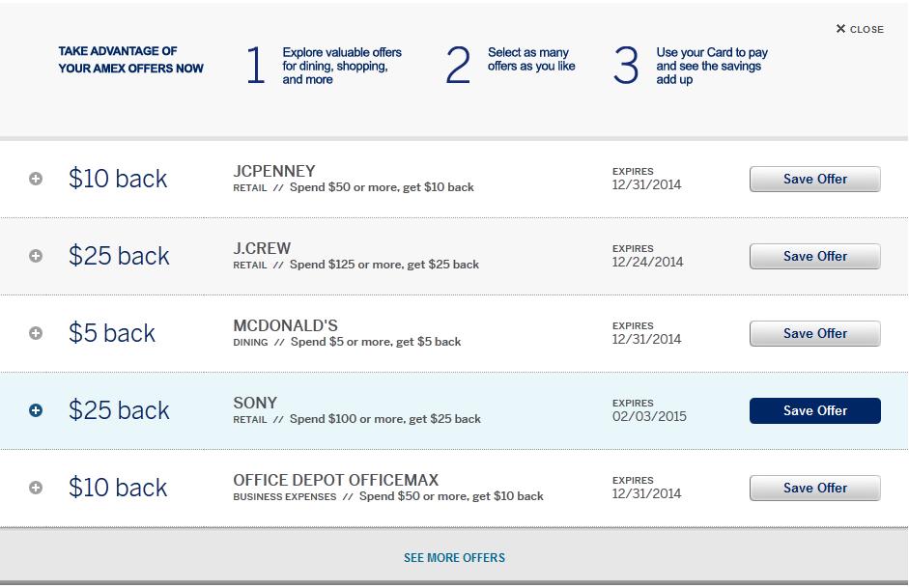
Task: Click the SONY merchant name
Action: click(255, 403)
